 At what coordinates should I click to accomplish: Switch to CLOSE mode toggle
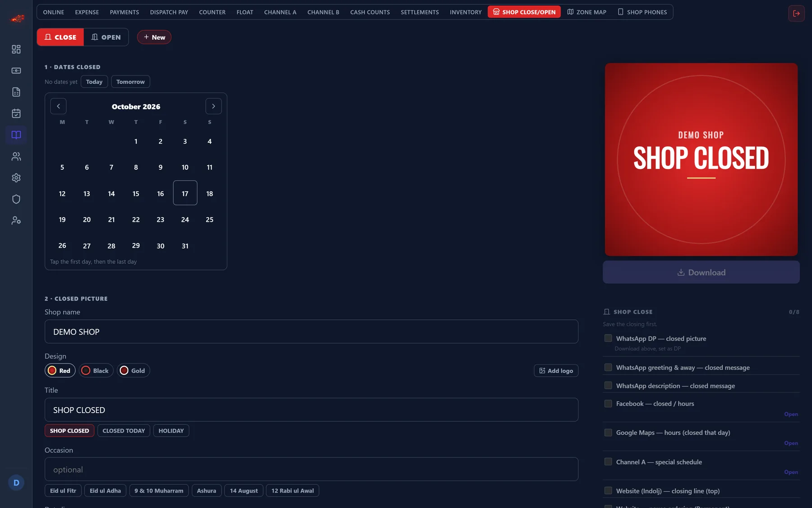60,37
